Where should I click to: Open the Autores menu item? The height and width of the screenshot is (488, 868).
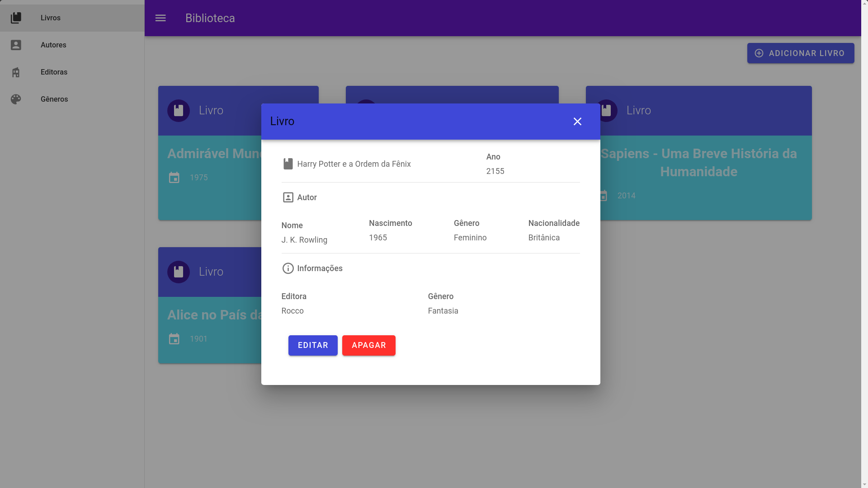coord(53,45)
